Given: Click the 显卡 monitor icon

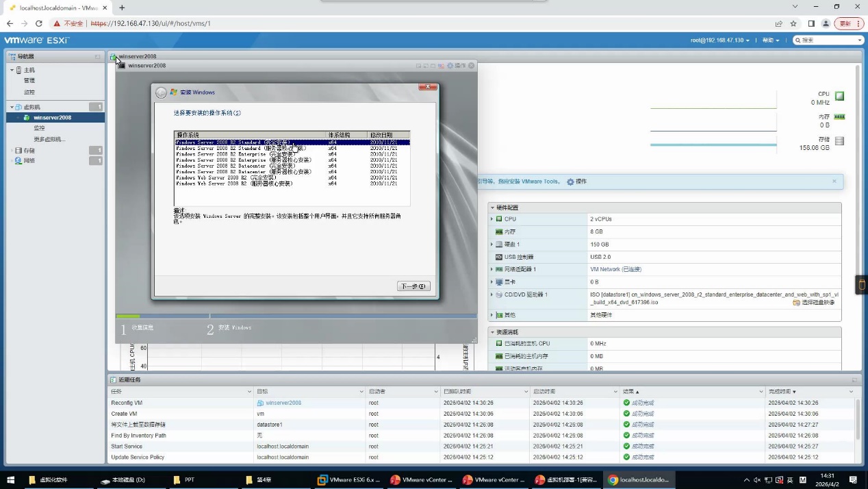Looking at the screenshot, I should [499, 281].
